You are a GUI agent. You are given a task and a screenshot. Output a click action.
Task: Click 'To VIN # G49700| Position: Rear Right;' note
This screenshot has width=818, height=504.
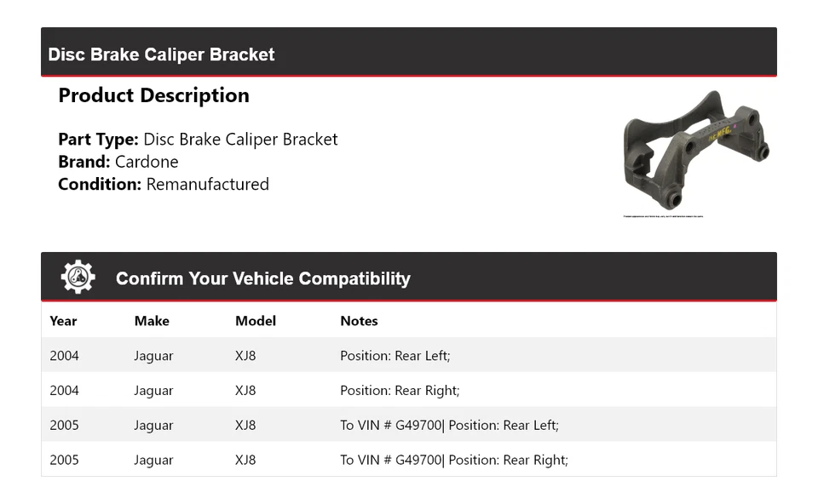tap(453, 461)
